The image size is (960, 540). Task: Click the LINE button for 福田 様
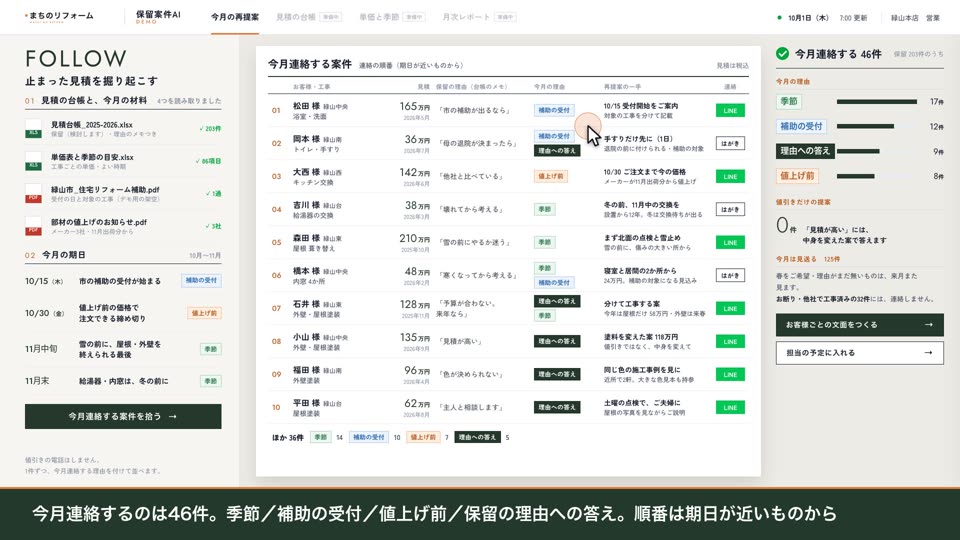click(730, 375)
